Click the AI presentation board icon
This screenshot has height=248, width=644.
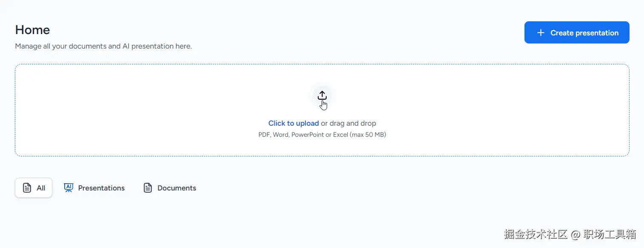pos(68,188)
